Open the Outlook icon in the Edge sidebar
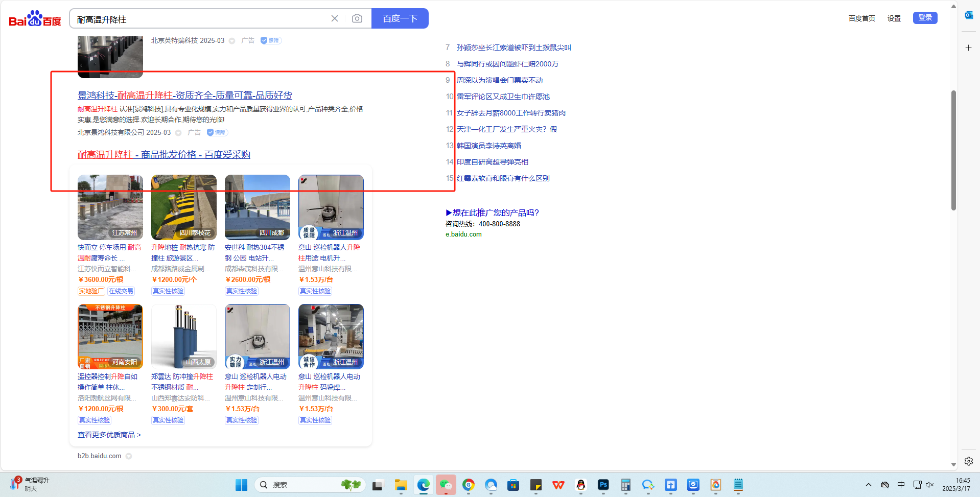Viewport: 980px width, 497px height. tap(969, 15)
